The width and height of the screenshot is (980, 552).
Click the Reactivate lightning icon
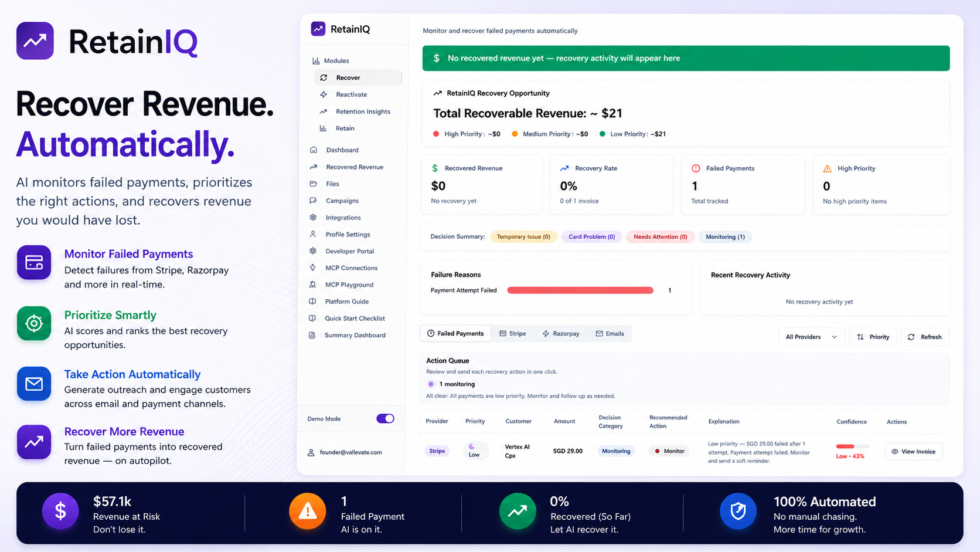pyautogui.click(x=324, y=94)
